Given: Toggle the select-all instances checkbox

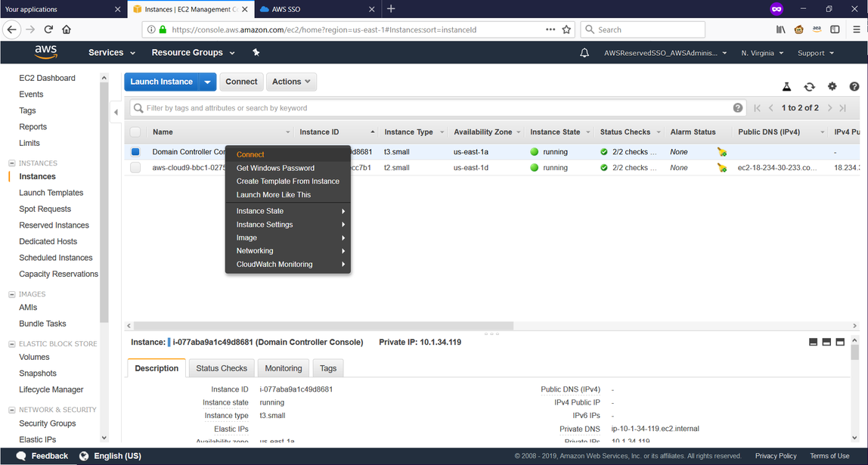Looking at the screenshot, I should click(x=135, y=132).
